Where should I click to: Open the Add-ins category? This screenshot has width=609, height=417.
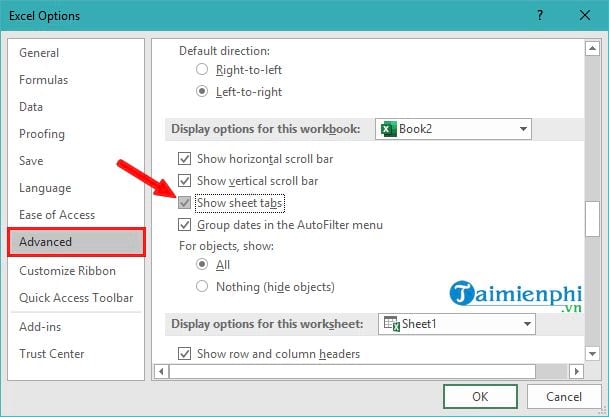pyautogui.click(x=40, y=327)
